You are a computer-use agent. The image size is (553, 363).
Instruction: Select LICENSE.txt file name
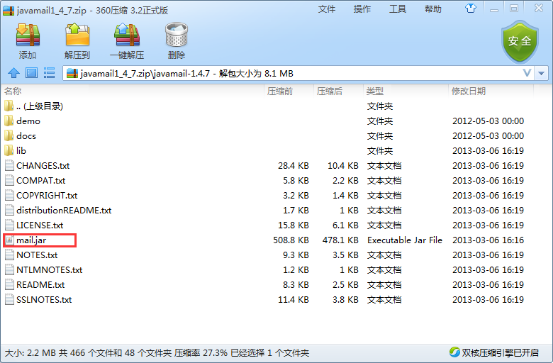[x=40, y=225]
